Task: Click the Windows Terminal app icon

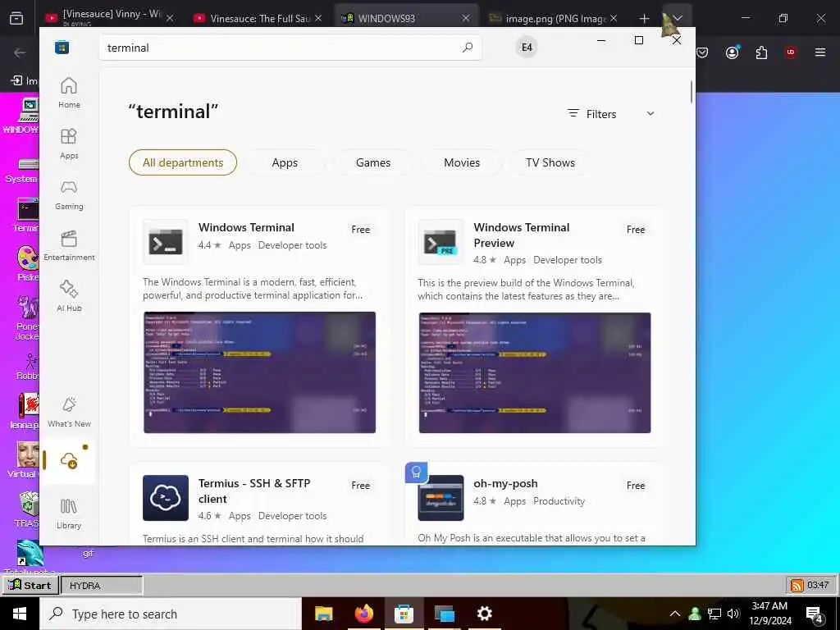Action: click(166, 242)
